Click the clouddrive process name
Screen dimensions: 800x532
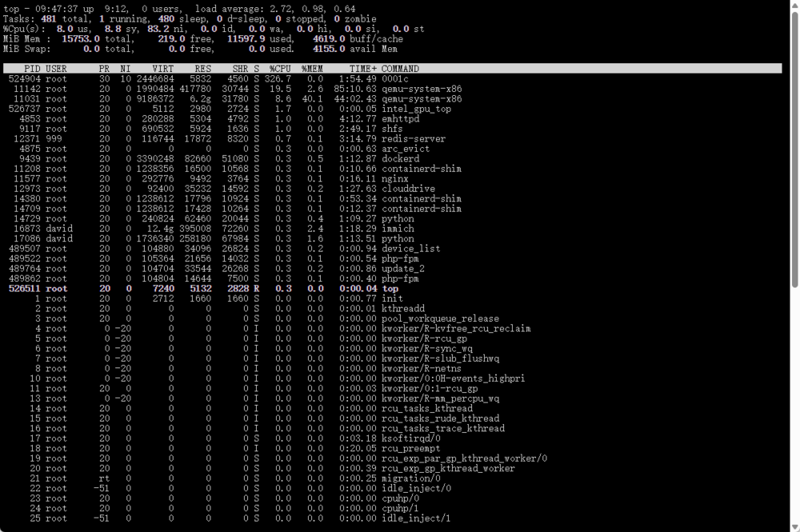[408, 189]
